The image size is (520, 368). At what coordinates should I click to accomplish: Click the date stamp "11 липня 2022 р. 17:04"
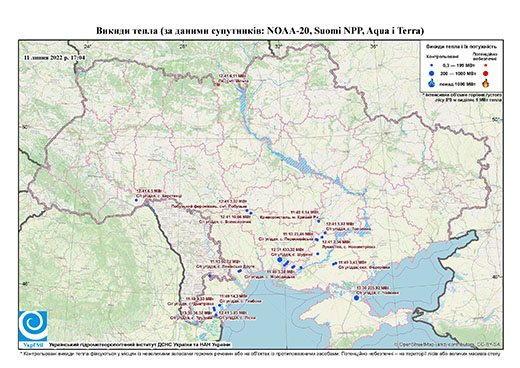[x=54, y=57]
